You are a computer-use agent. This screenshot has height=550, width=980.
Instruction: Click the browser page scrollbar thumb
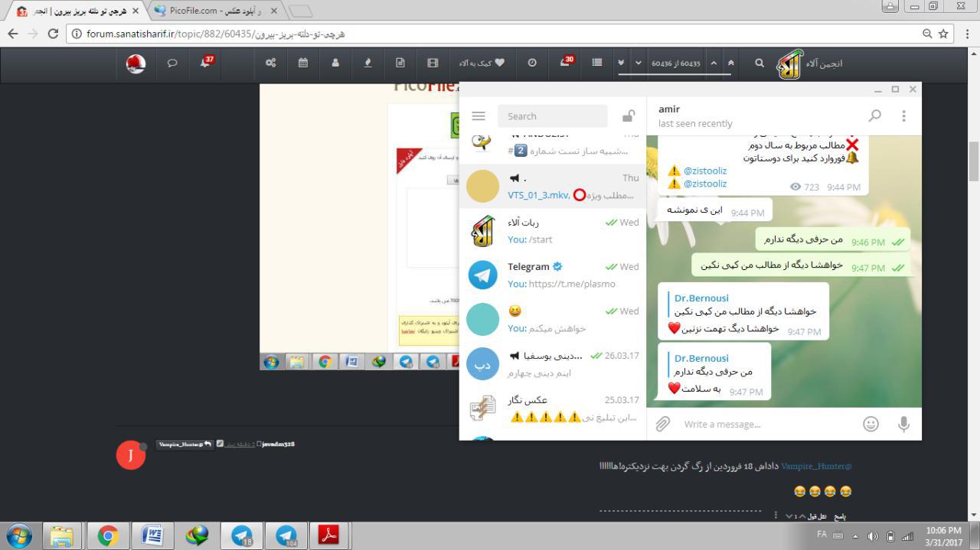pos(974,161)
